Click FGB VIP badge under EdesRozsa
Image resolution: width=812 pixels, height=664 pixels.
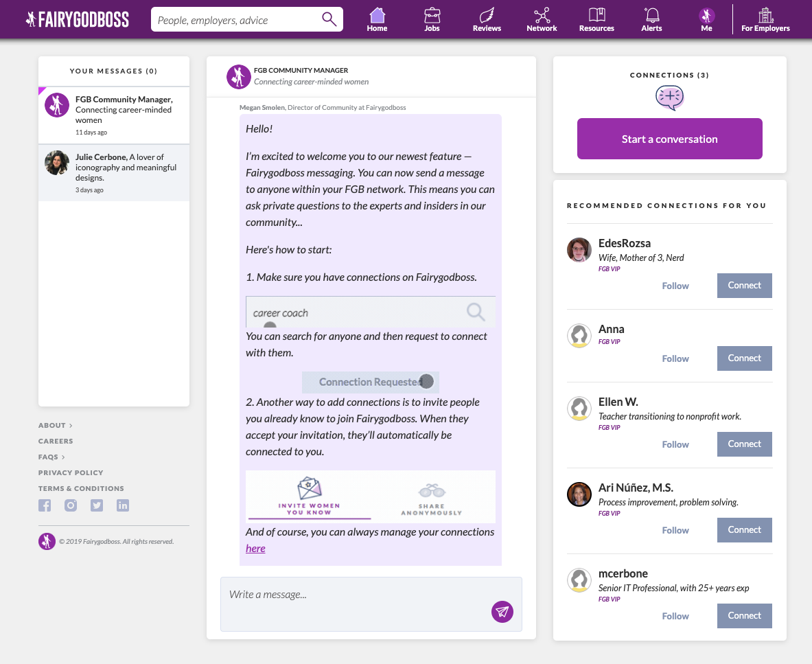click(609, 269)
